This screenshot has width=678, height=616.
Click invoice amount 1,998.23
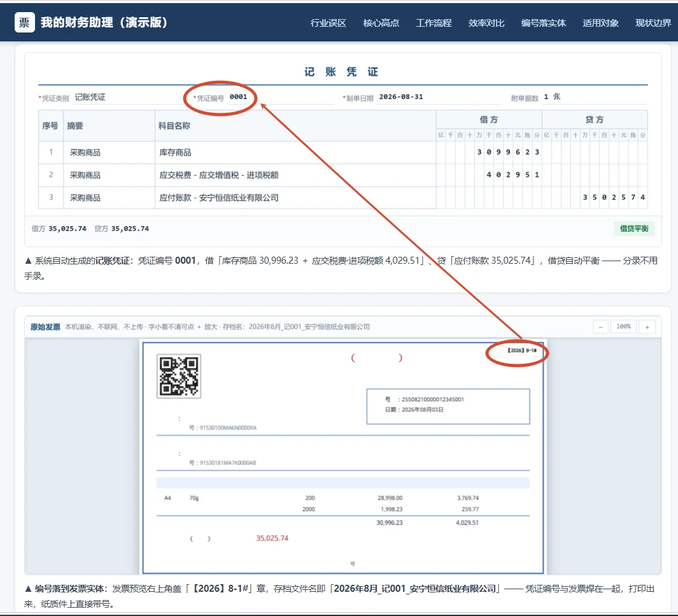tap(392, 509)
